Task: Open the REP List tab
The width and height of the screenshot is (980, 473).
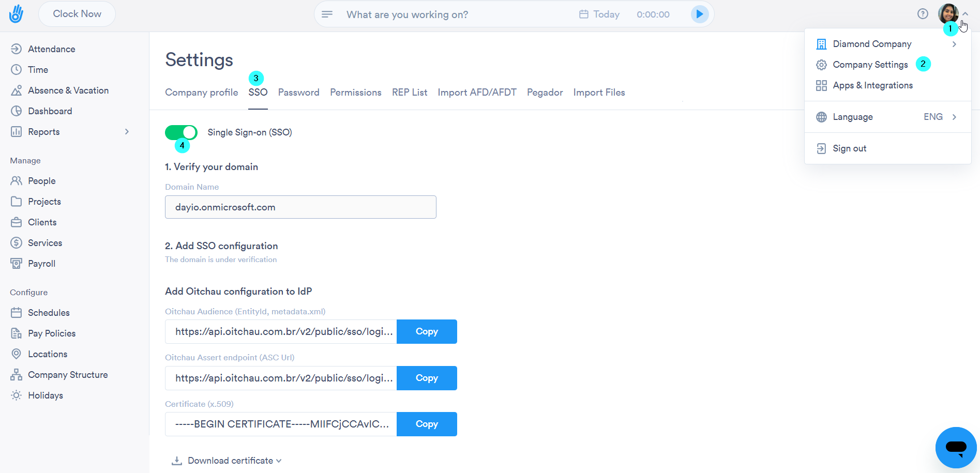Action: 410,93
